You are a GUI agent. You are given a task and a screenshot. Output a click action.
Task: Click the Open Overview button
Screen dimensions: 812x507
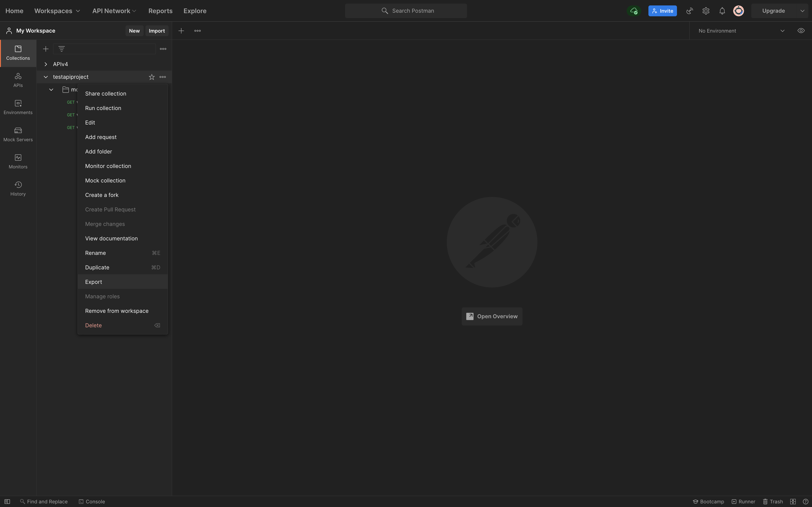click(x=492, y=316)
